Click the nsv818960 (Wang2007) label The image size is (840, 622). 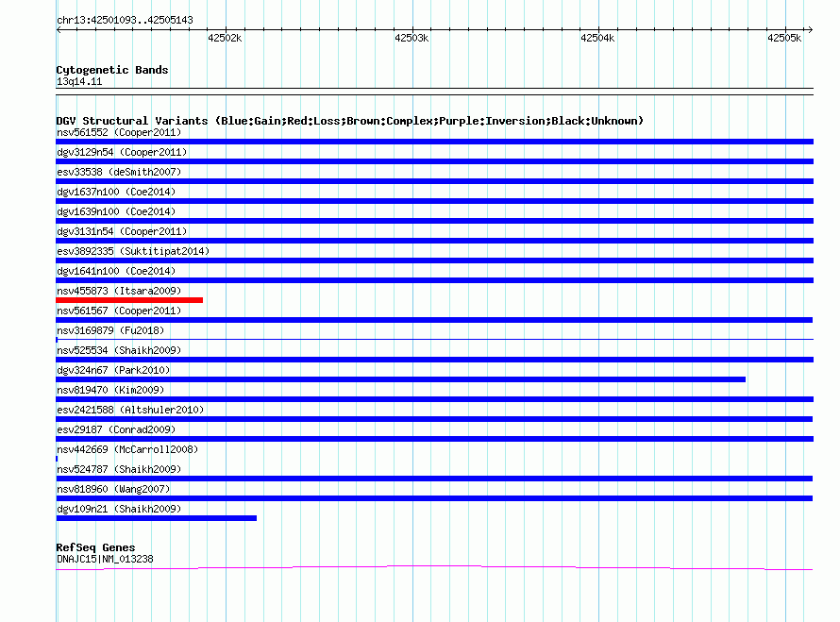point(113,489)
